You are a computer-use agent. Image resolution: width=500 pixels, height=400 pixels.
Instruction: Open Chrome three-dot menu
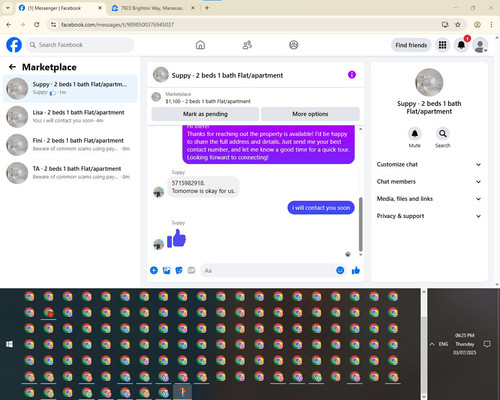click(x=491, y=24)
